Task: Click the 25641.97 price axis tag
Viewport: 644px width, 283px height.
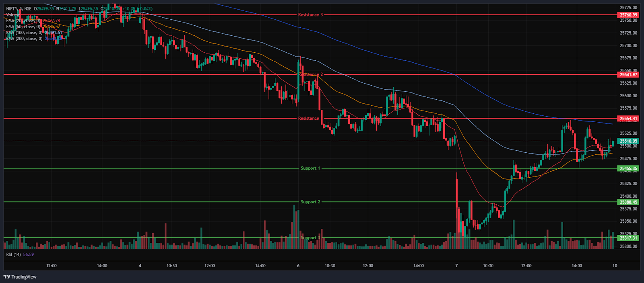Action: tap(628, 74)
